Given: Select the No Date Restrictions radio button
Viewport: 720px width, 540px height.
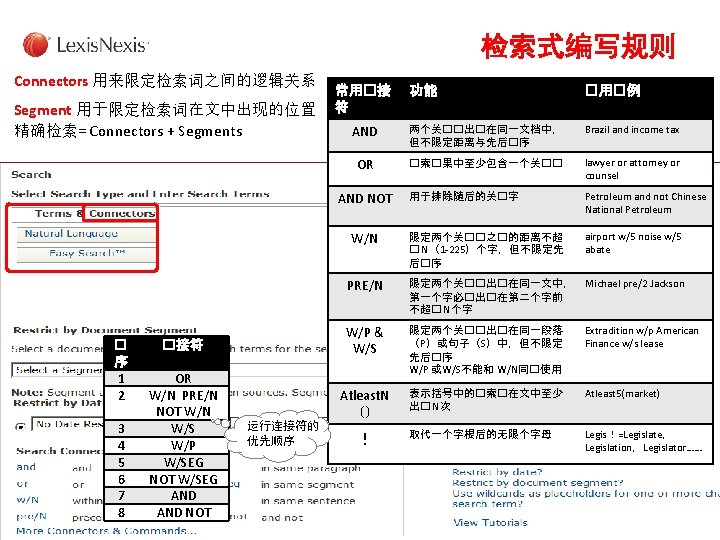Looking at the screenshot, I should (20, 426).
